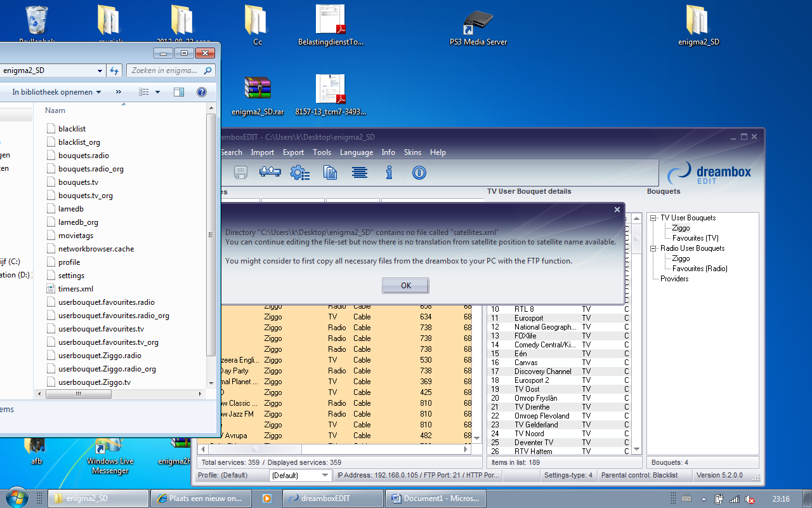Switch to the dreamboxEDIT taskbar button
Screen dimensions: 812x508
coord(333,498)
